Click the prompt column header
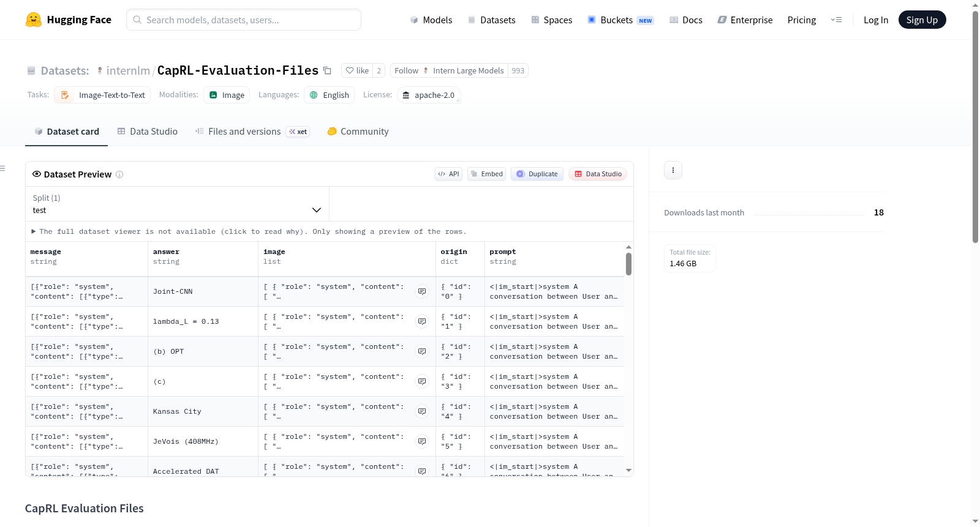Image resolution: width=980 pixels, height=527 pixels. [554, 257]
